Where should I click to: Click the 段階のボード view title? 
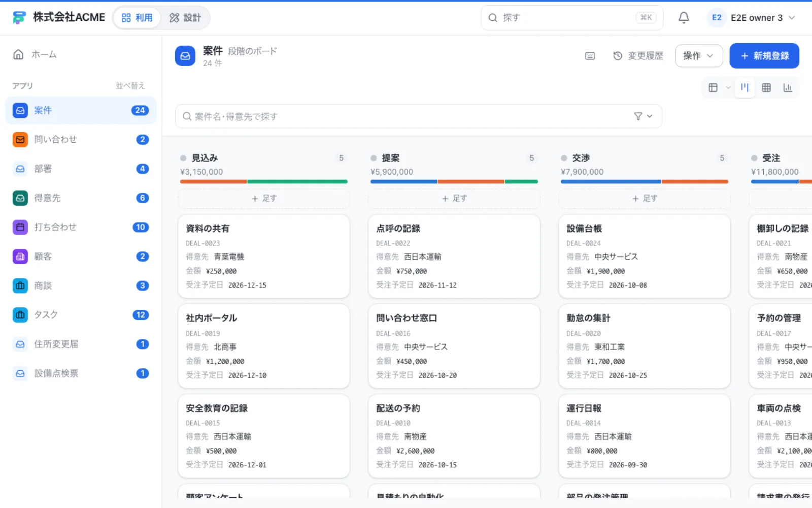tap(252, 51)
